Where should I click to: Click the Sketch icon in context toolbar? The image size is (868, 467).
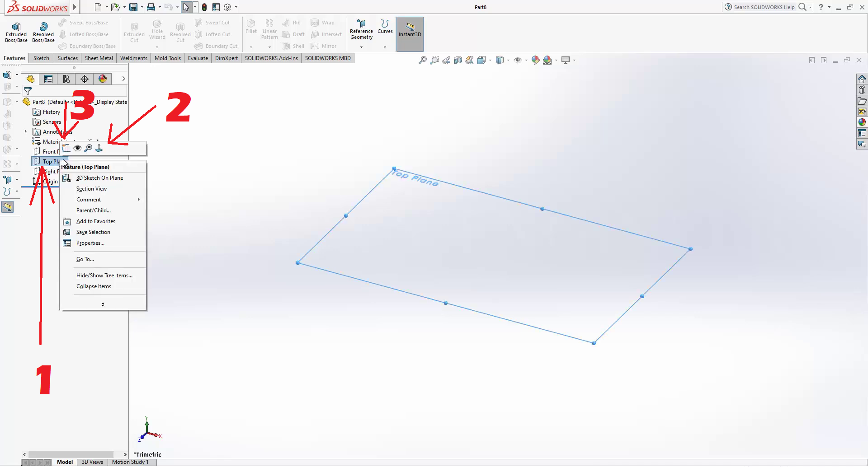point(67,148)
